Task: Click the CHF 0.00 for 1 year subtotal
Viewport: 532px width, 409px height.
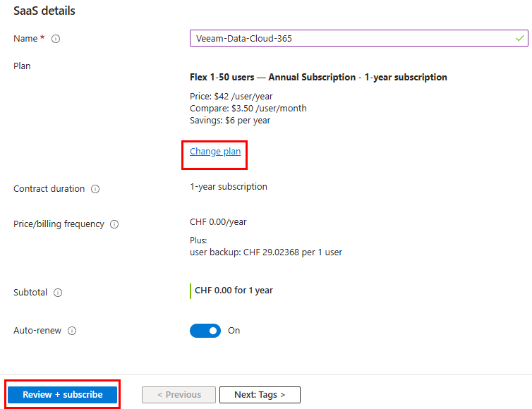Action: pos(234,291)
